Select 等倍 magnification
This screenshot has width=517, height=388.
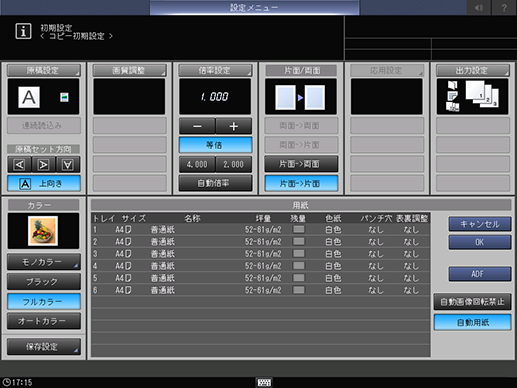215,145
